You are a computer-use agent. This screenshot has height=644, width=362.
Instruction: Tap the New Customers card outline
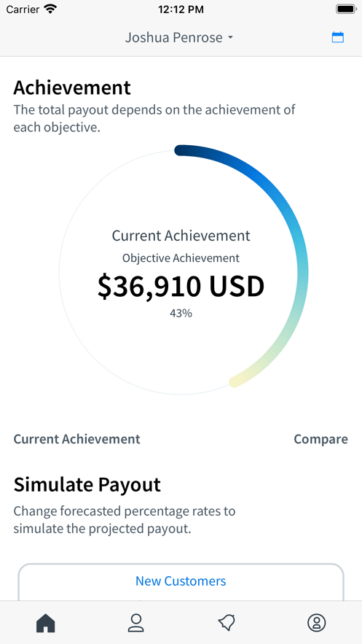pos(181,582)
